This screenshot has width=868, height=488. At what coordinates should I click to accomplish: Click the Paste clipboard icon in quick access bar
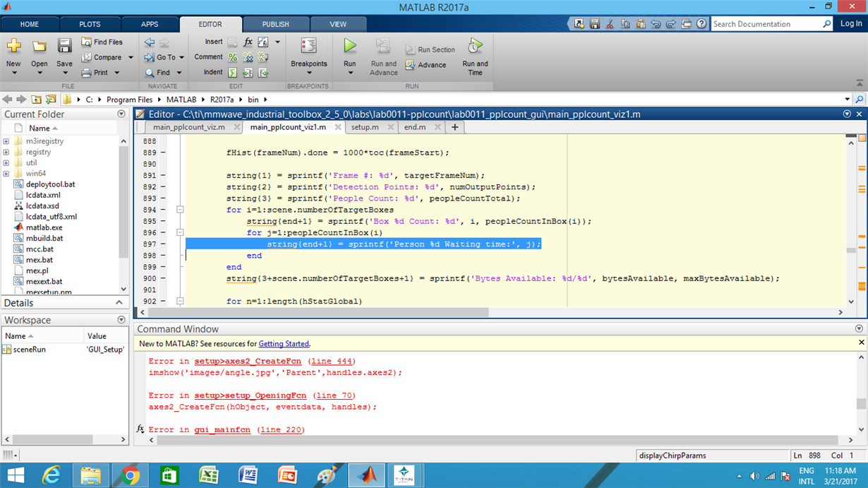641,24
